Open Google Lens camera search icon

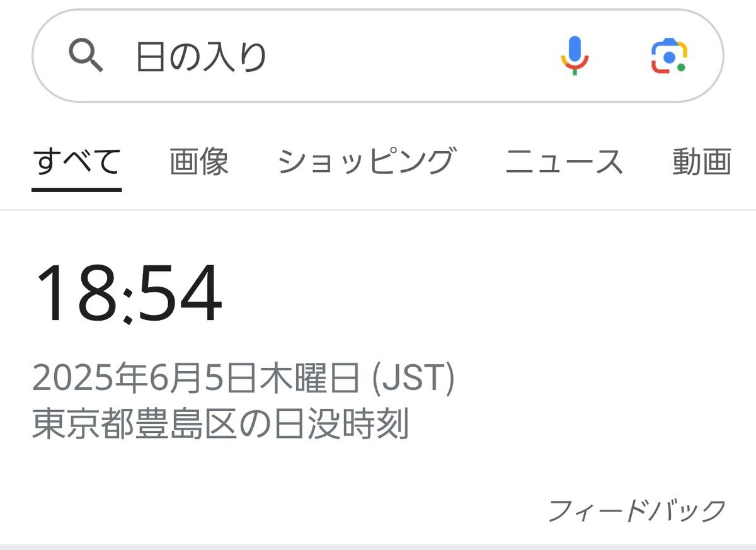(668, 56)
